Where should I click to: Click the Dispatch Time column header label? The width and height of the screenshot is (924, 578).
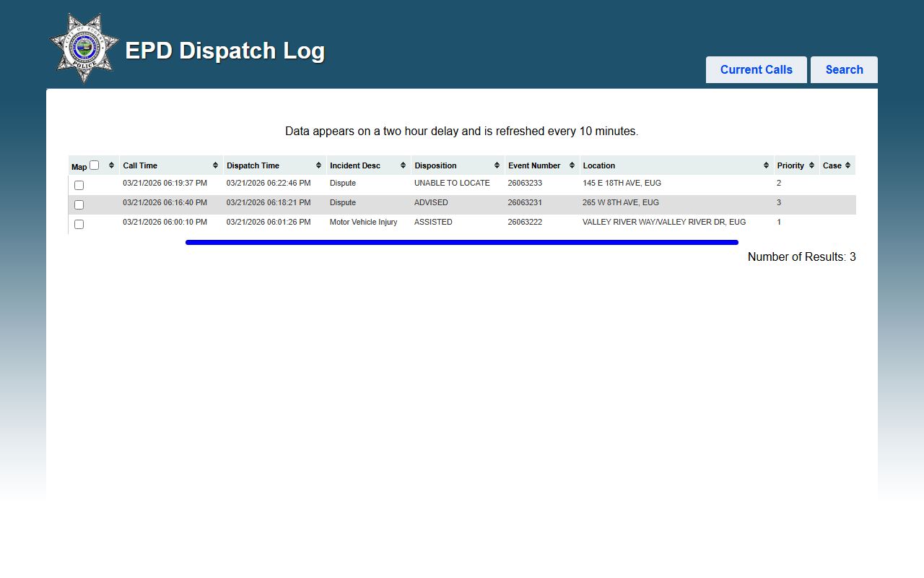253,165
